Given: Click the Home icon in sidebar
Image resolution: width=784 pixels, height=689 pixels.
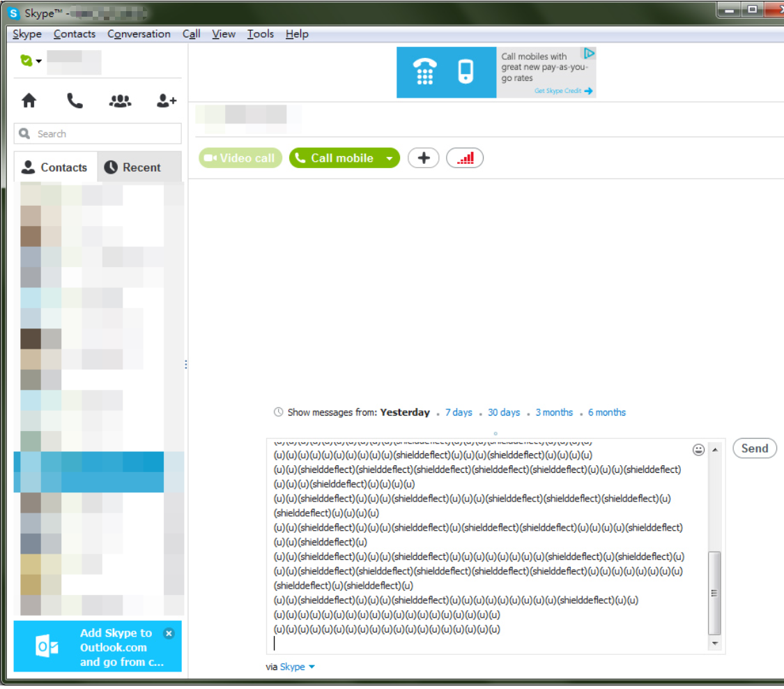Looking at the screenshot, I should pos(29,101).
